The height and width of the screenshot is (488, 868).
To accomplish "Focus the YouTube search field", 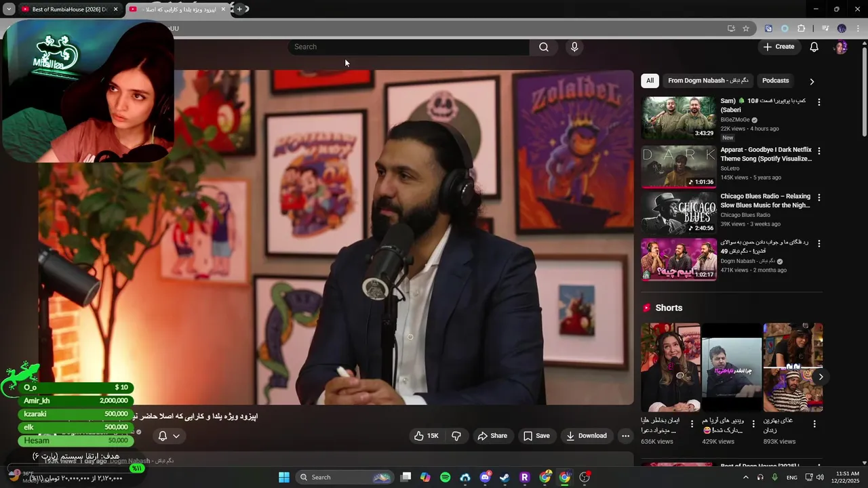I will pyautogui.click(x=409, y=47).
